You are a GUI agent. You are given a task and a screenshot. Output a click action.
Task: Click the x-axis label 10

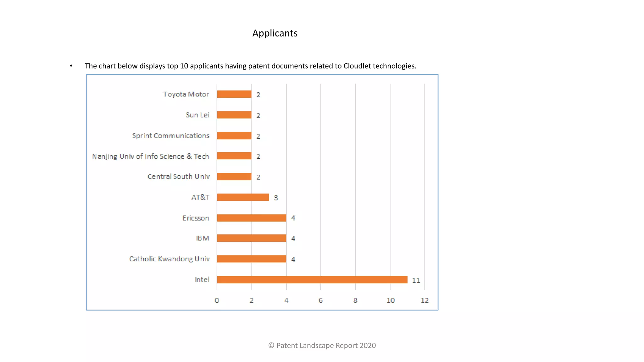(x=391, y=300)
